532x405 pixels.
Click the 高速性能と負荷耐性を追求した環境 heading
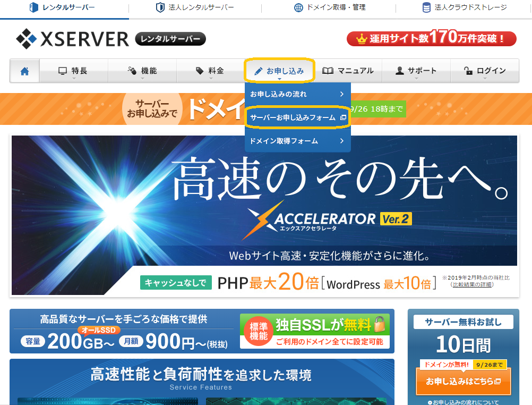point(201,374)
